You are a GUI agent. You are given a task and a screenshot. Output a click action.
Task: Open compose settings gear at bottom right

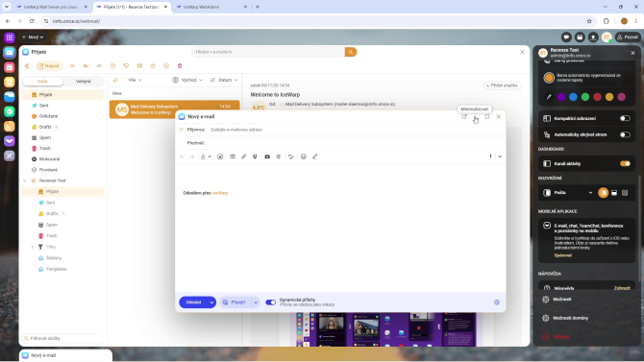tap(497, 302)
